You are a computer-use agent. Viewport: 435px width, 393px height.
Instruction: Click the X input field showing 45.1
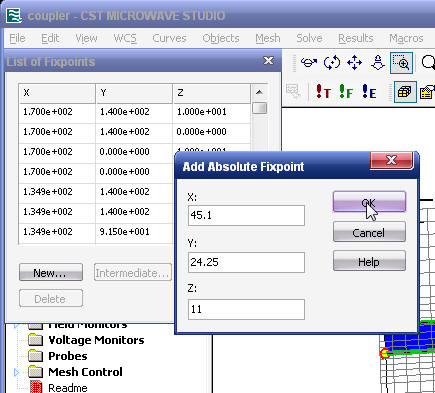pyautogui.click(x=246, y=215)
